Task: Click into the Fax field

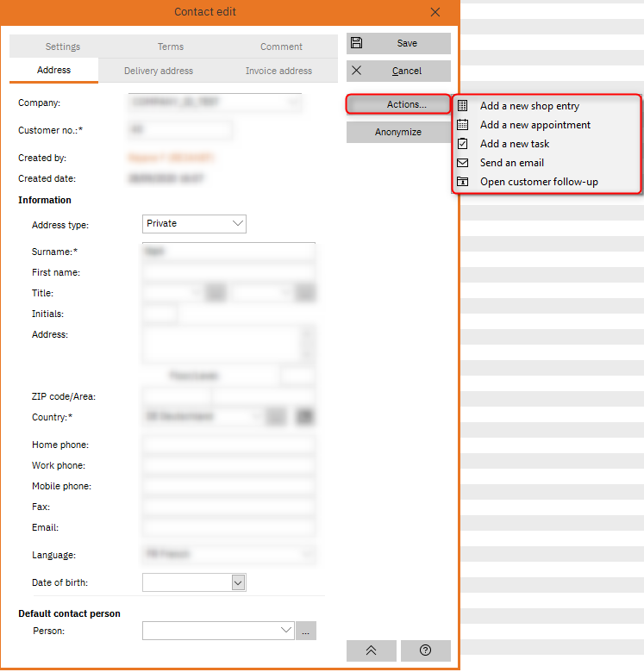Action: [x=229, y=506]
